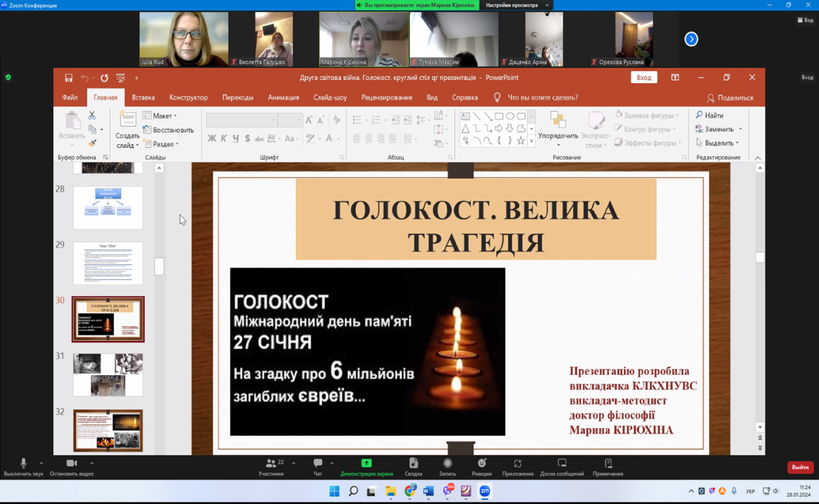Open the Настройки просмотра dropdown
This screenshot has height=504, width=819.
[x=517, y=5]
